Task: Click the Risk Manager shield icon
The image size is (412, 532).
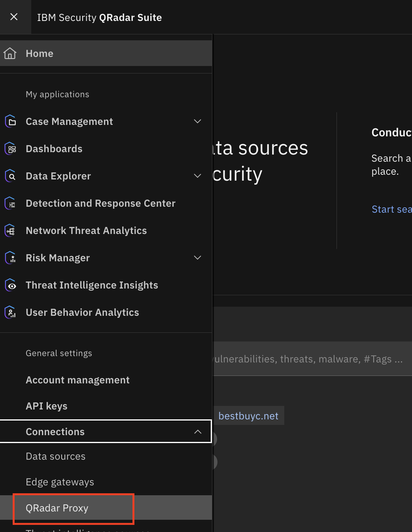Action: point(10,258)
